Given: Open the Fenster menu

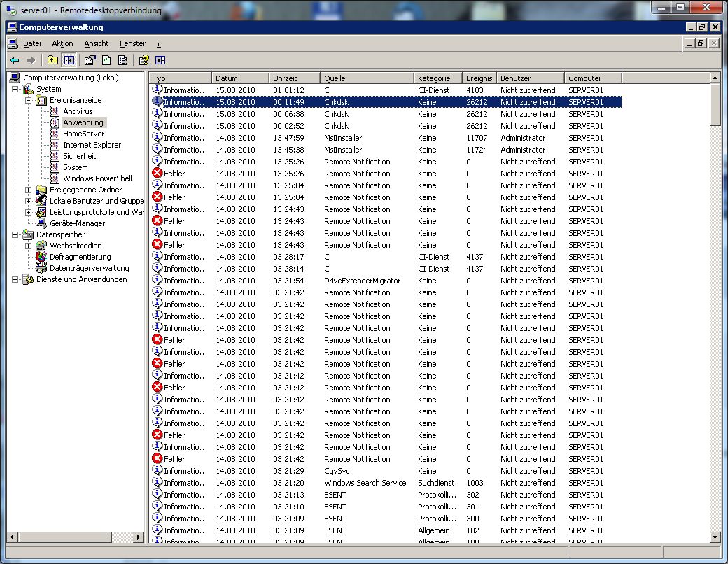Looking at the screenshot, I should pyautogui.click(x=132, y=43).
